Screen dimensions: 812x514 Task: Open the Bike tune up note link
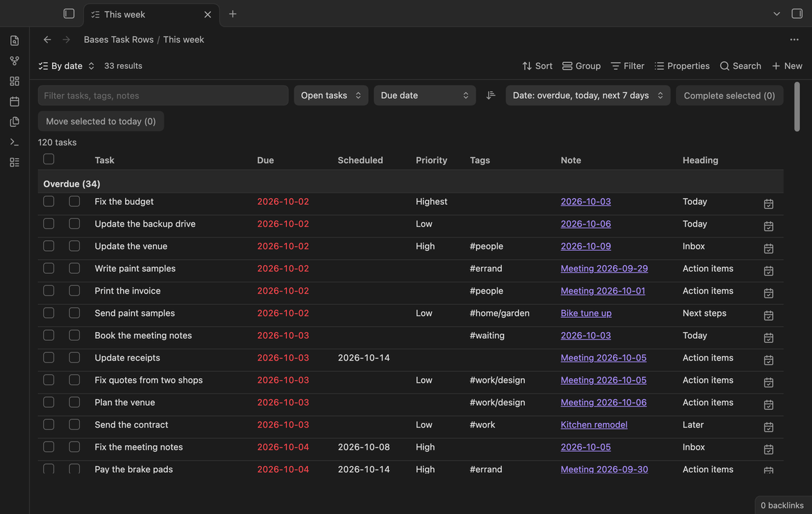[586, 313]
